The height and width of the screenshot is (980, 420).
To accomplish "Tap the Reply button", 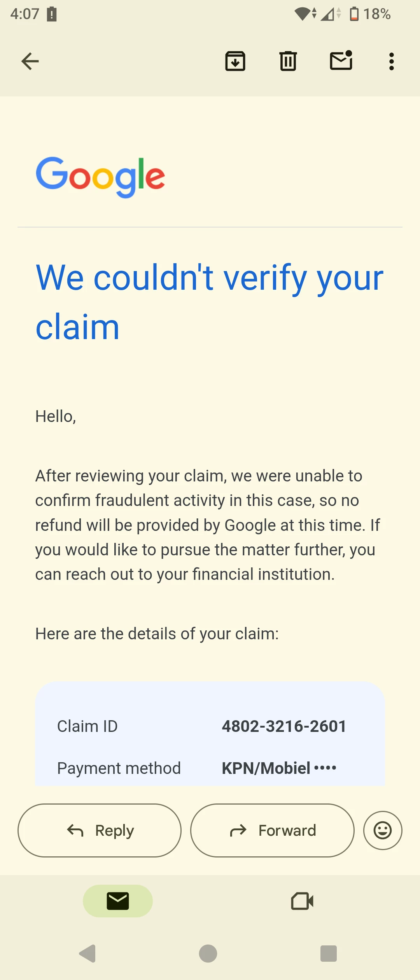I will pyautogui.click(x=100, y=830).
